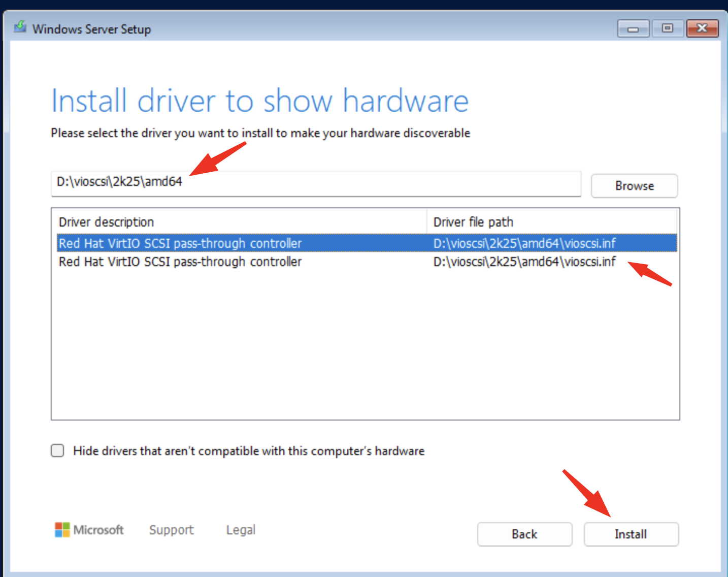728x577 pixels.
Task: Click the 'Driver description' column header
Action: [x=107, y=222]
